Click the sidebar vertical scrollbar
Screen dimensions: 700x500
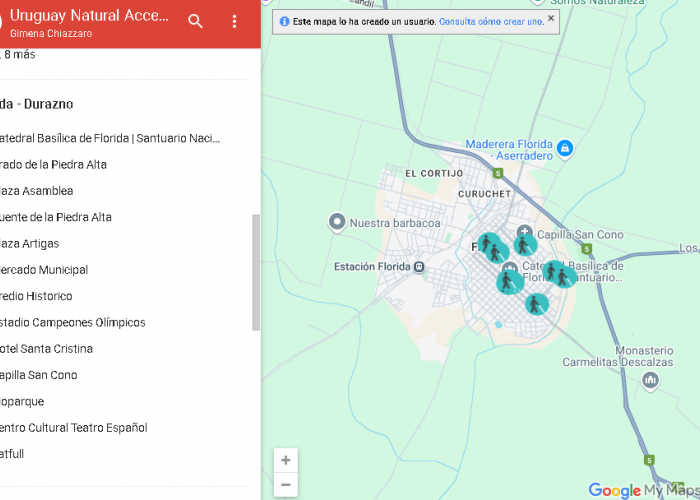[256, 270]
